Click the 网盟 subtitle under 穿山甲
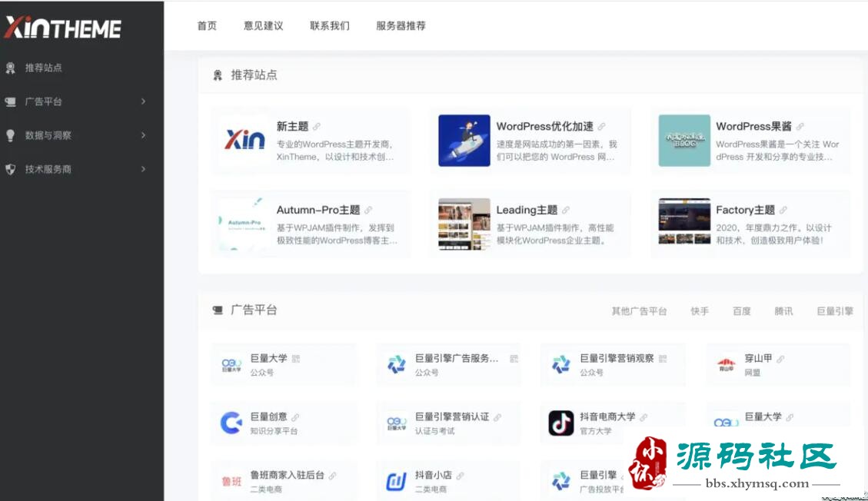Viewport: 868px width, 501px height. 753,373
